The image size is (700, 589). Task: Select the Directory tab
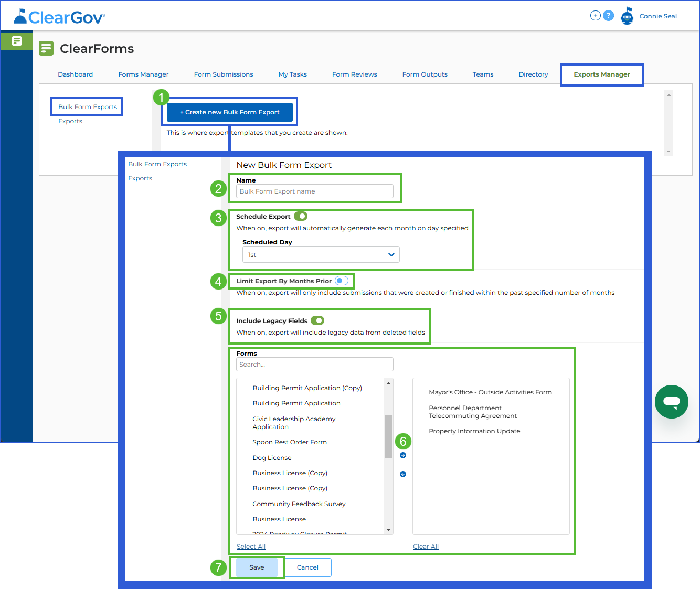click(x=533, y=74)
